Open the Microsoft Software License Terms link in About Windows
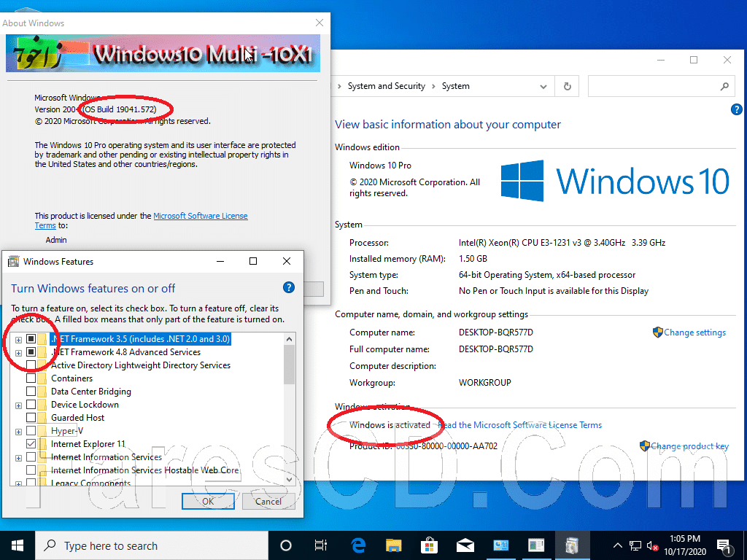This screenshot has width=747, height=560. (x=200, y=216)
